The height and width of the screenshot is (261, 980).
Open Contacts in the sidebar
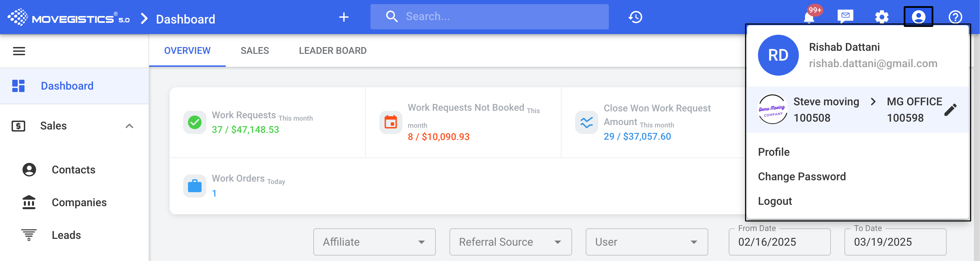tap(74, 170)
